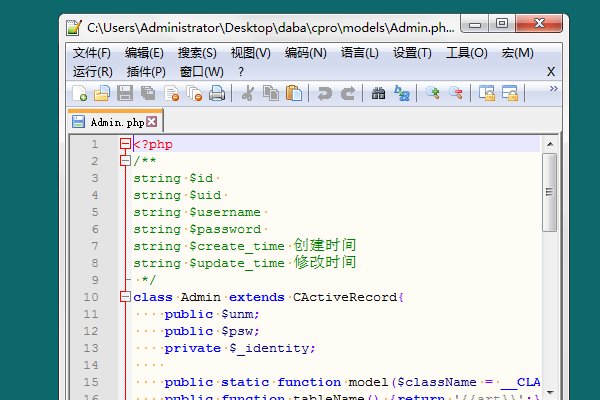Click the Cut scissors icon

[x=248, y=93]
